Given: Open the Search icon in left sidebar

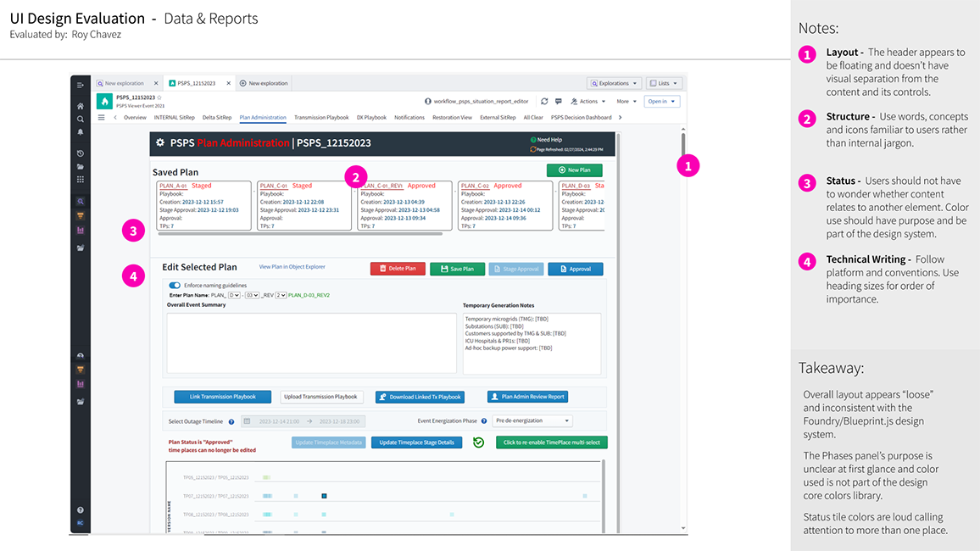Looking at the screenshot, I should tap(80, 120).
